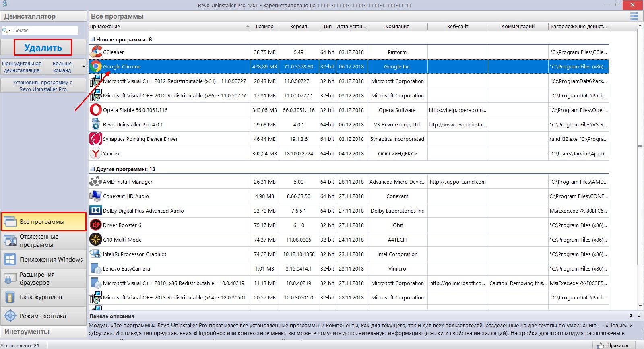Viewport: 644px width, 349px height.
Task: Open the Все программы module
Action: 43,222
